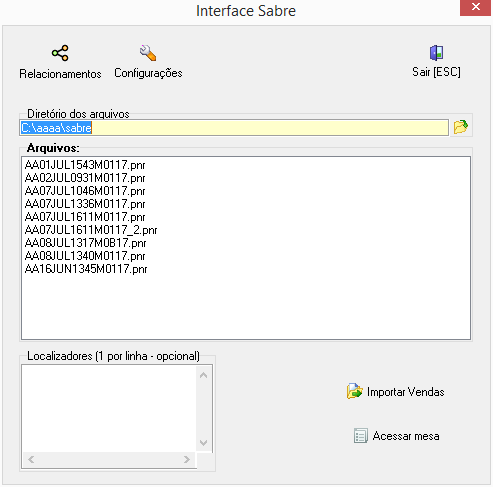Focus the Diretório dos arquivos field
The height and width of the screenshot is (487, 493).
pyautogui.click(x=234, y=128)
